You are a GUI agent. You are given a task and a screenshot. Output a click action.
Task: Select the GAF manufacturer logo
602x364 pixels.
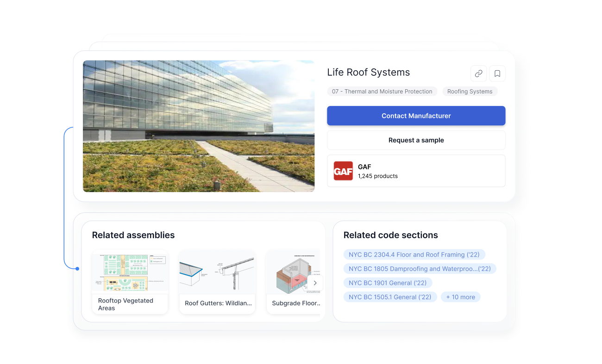tap(343, 171)
